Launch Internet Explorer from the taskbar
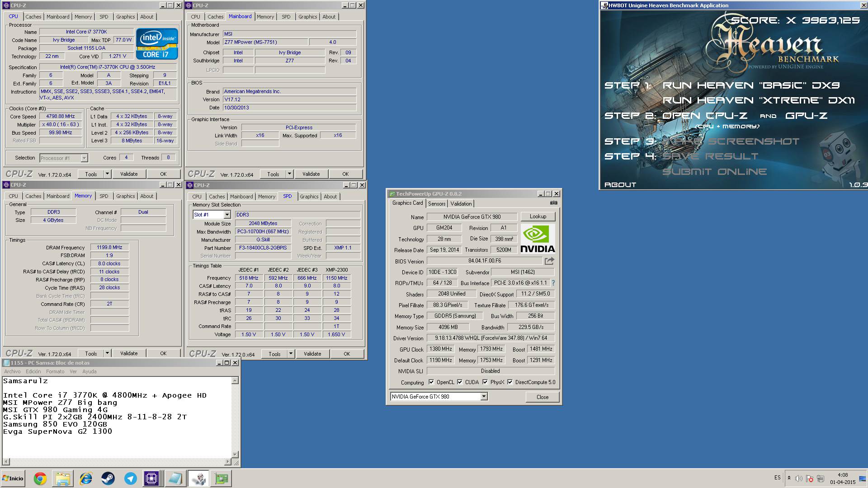Screen dimensions: 868x488 [x=85, y=479]
